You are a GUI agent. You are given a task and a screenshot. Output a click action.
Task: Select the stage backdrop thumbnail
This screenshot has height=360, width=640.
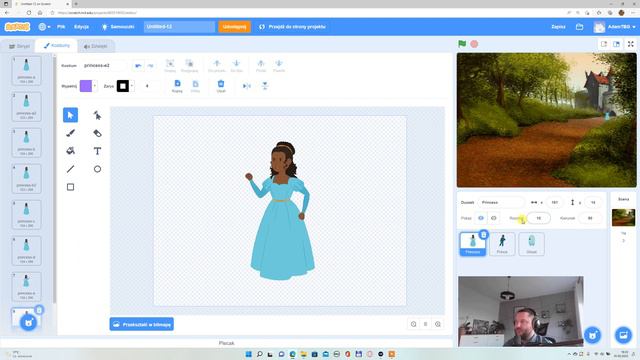tap(623, 218)
